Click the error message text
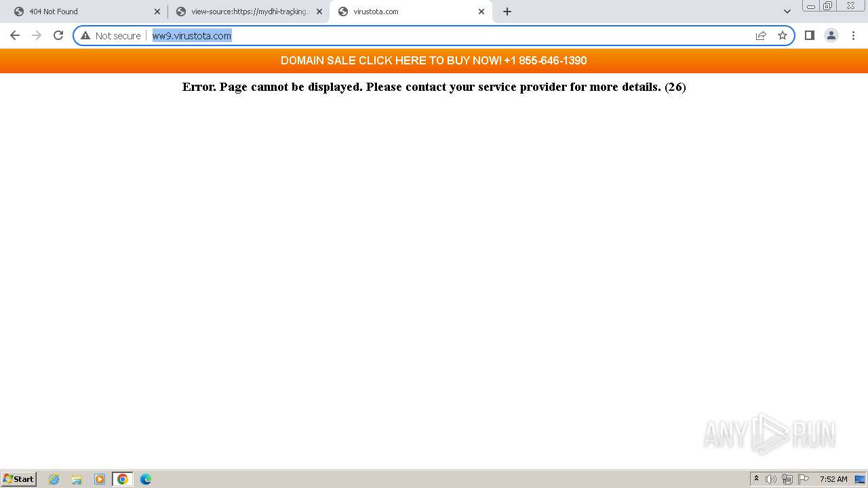 (434, 87)
